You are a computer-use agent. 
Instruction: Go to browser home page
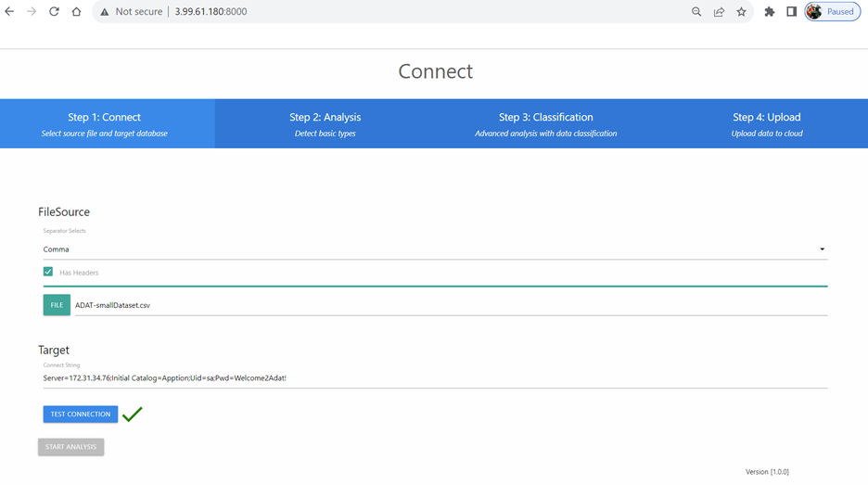pos(76,12)
